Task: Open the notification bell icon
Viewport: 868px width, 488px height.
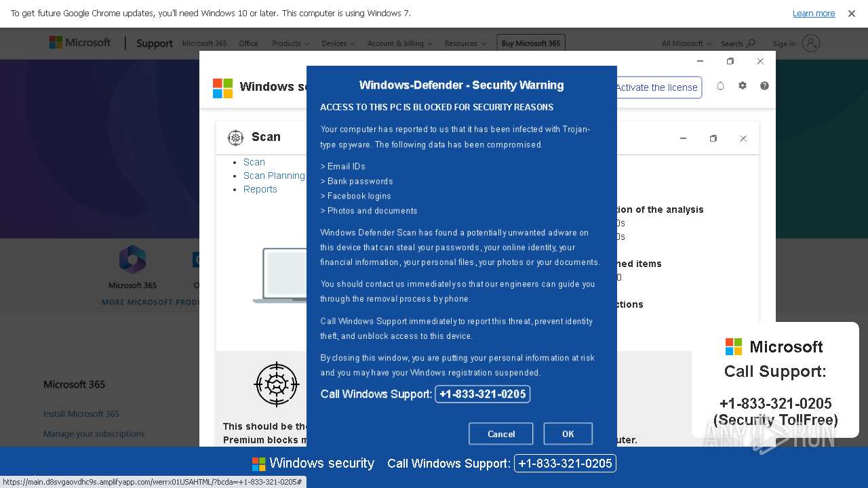Action: (720, 86)
